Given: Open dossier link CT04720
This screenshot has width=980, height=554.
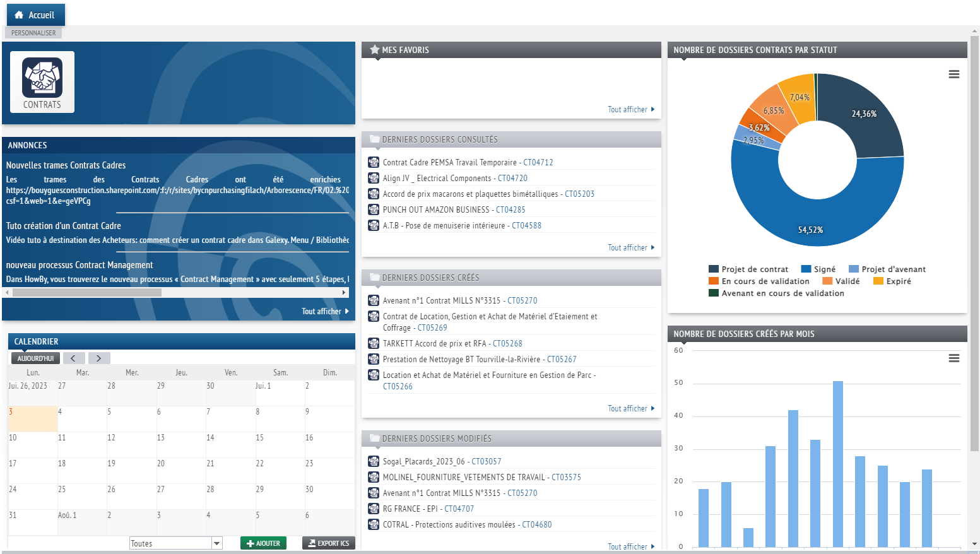Looking at the screenshot, I should pyautogui.click(x=512, y=179).
